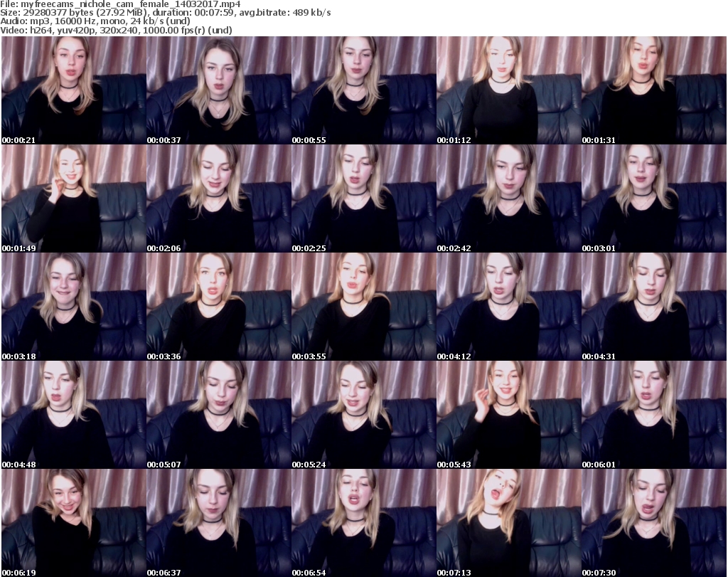Select the frame thumbnail at 00:02:25
This screenshot has width=728, height=577.
[x=363, y=198]
